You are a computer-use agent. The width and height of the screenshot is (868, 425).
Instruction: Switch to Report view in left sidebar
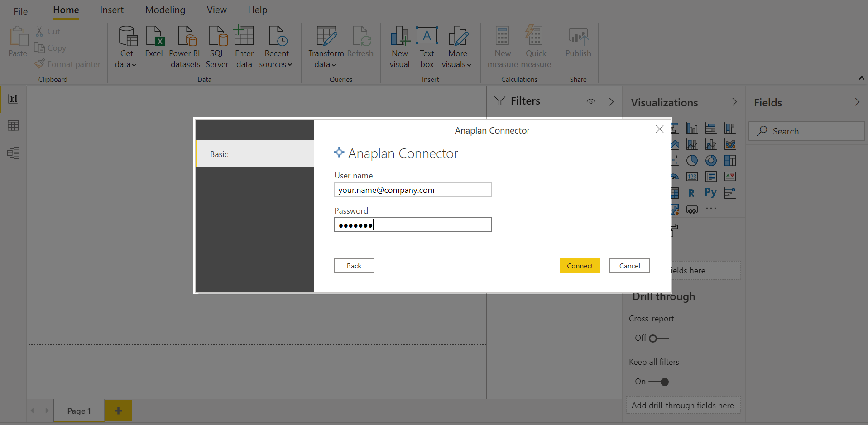click(13, 99)
